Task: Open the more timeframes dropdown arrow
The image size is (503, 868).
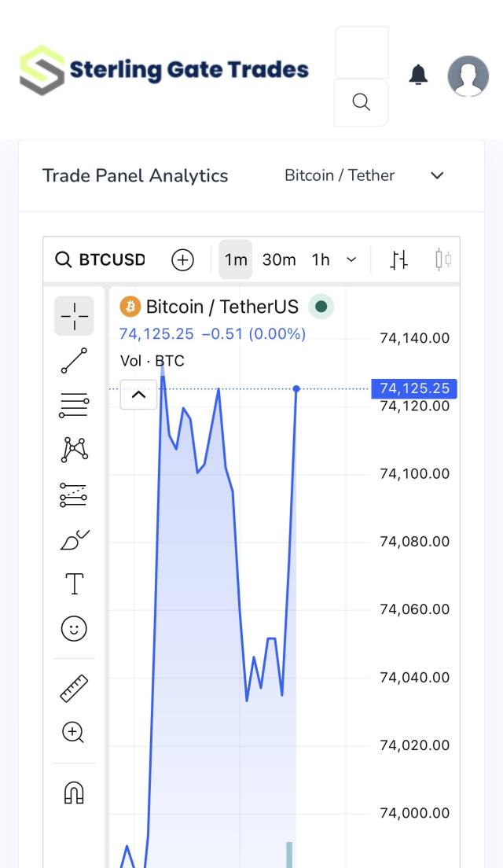Action: [351, 259]
